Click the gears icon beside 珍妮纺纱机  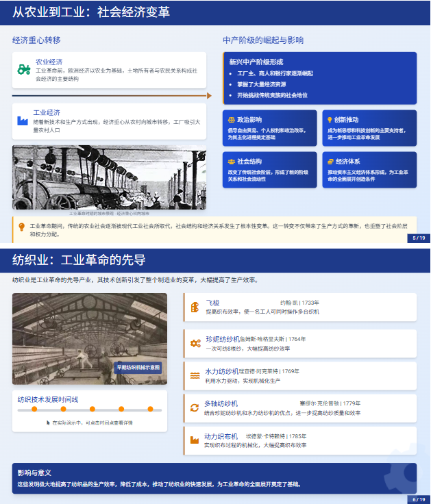(195, 343)
